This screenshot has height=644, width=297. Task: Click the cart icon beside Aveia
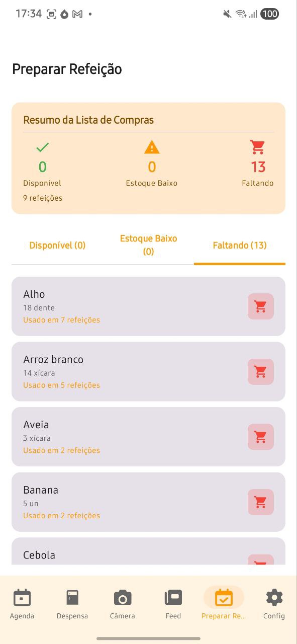click(x=260, y=437)
